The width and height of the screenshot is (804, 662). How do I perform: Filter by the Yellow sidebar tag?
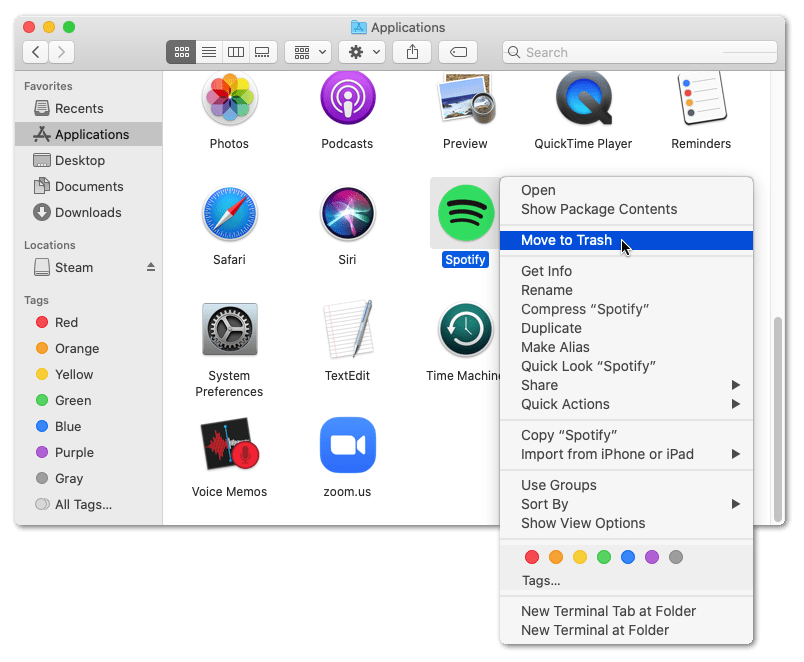pos(88,374)
